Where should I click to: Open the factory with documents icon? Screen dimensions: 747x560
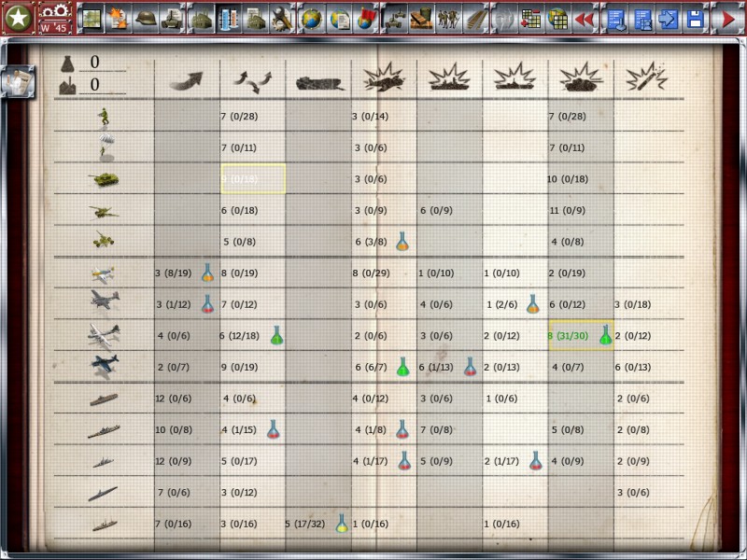click(255, 19)
